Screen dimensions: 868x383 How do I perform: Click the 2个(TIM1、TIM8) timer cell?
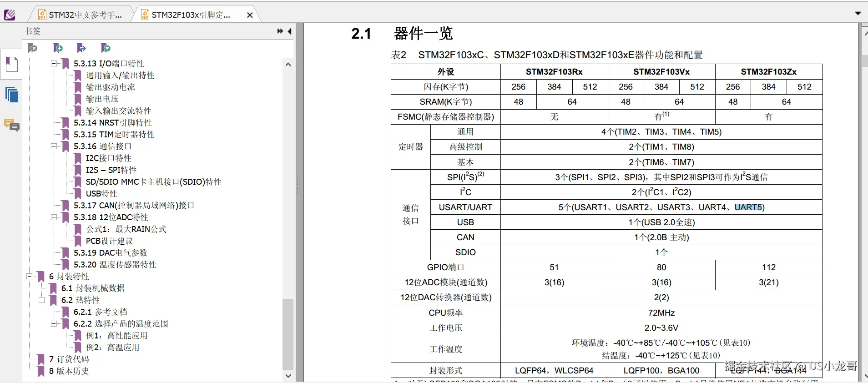661,147
